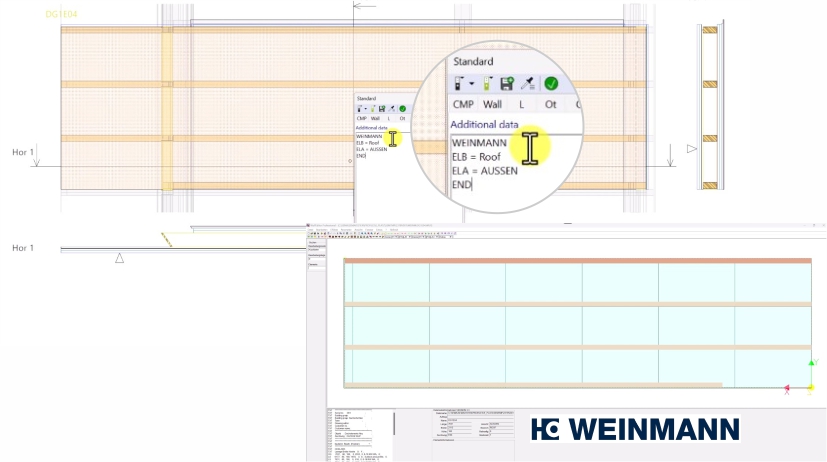Click the upper 'Hor 1' section label

click(x=22, y=152)
